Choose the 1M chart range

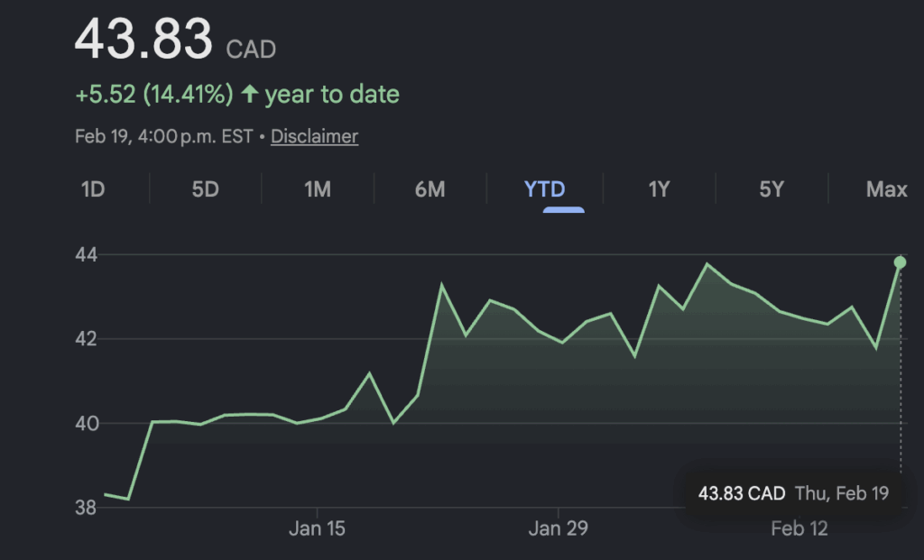318,189
